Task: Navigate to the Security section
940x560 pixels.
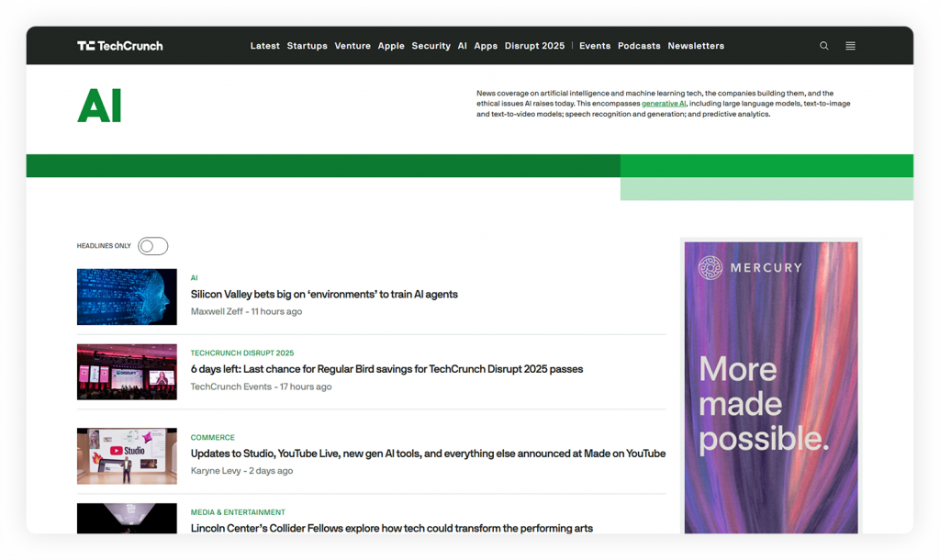Action: [431, 46]
